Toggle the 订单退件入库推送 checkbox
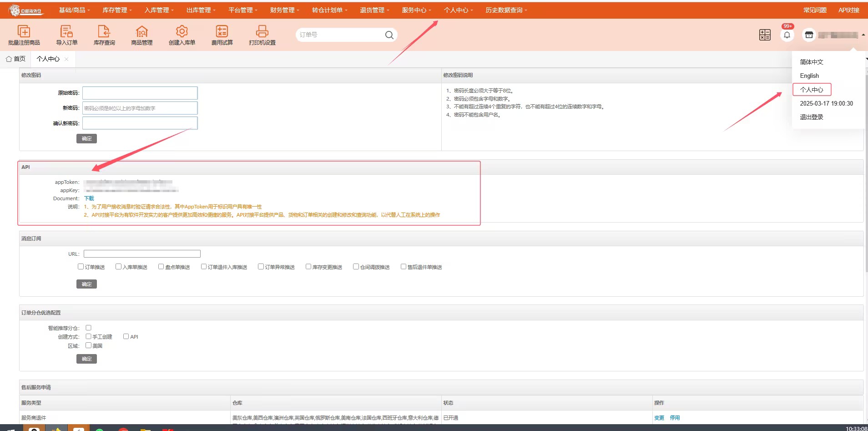Viewport: 868px width, 431px height. pos(204,267)
